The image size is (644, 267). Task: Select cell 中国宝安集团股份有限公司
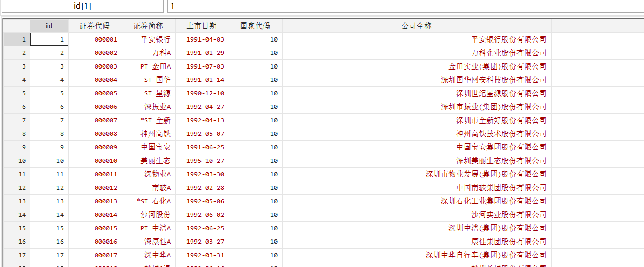[x=417, y=147]
